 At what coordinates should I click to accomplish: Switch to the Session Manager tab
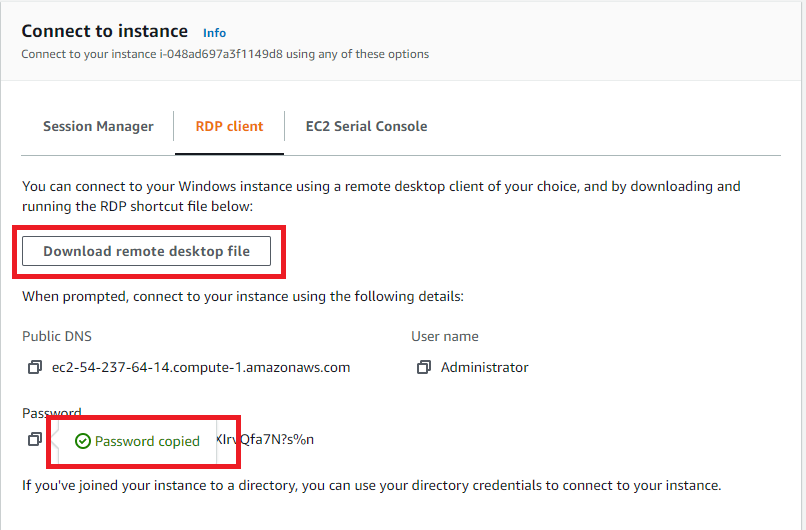[x=98, y=127]
